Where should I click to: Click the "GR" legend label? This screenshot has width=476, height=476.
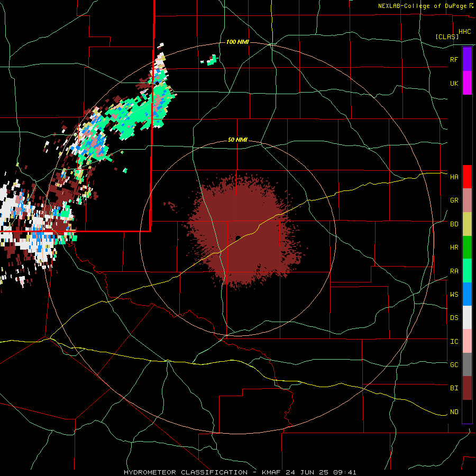[x=454, y=200]
